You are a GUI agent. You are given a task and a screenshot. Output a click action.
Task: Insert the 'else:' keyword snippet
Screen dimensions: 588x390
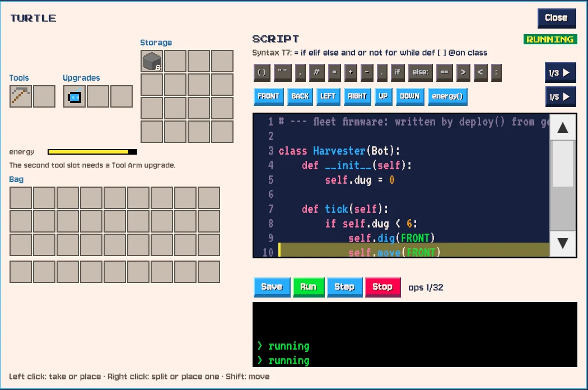click(420, 72)
